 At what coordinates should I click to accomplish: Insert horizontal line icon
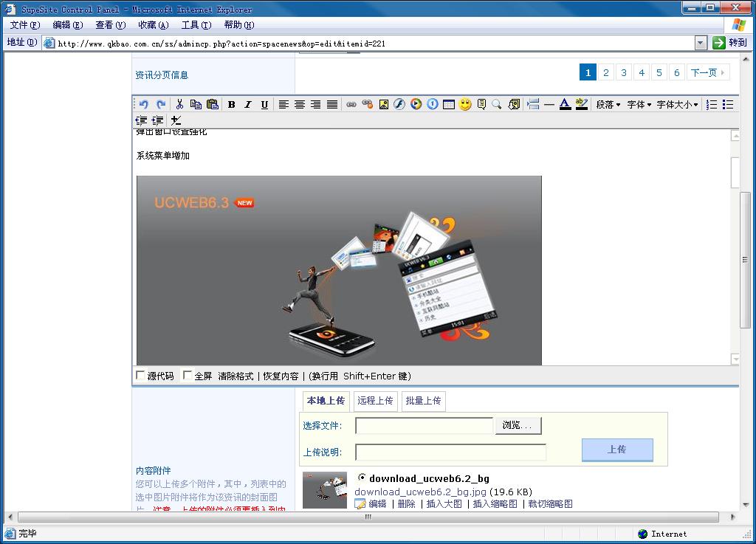pos(549,104)
